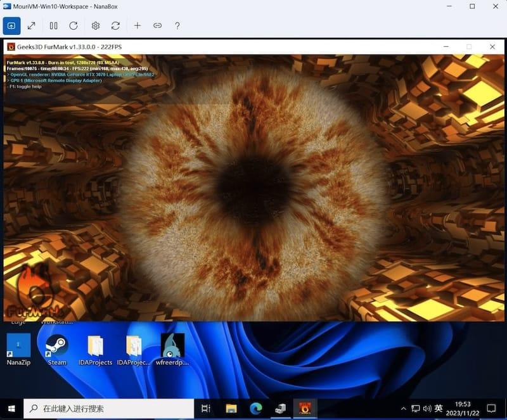Maximize the NanaBox window
This screenshot has height=420, width=507.
tap(472, 6)
